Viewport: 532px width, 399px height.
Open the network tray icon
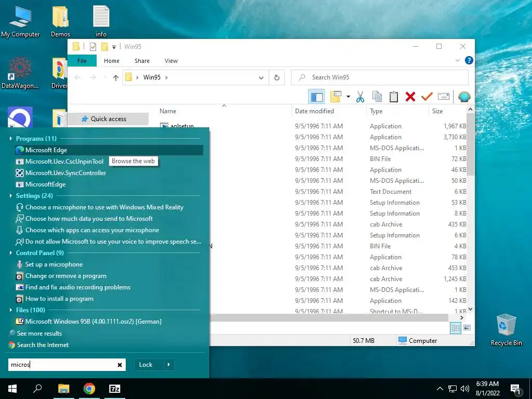point(453,389)
